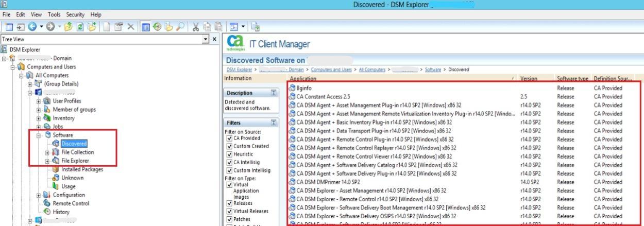Open the View menu
The image size is (644, 226).
click(37, 14)
